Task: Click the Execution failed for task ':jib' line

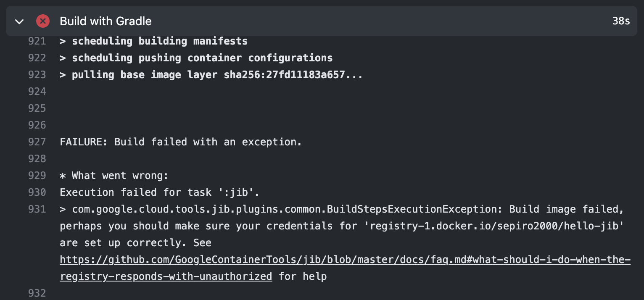Action: click(160, 192)
